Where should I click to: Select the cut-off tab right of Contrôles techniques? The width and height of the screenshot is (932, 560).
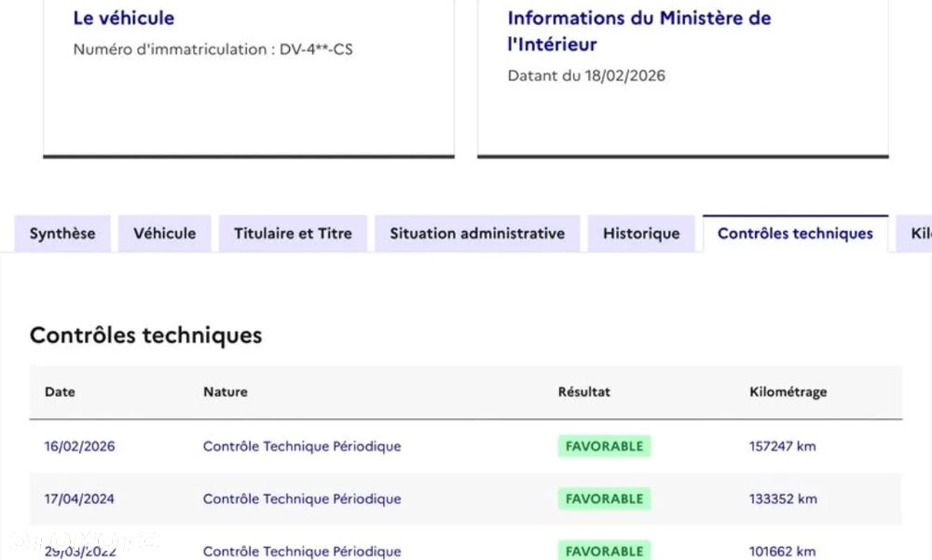(917, 234)
